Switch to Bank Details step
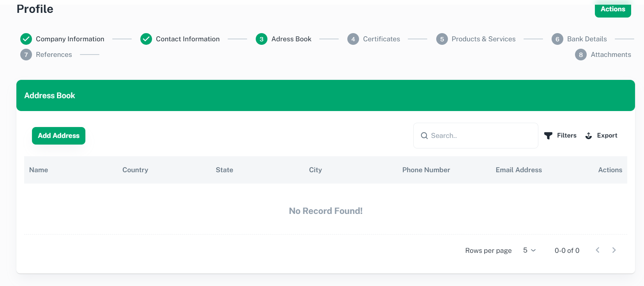The height and width of the screenshot is (286, 644). tap(586, 39)
